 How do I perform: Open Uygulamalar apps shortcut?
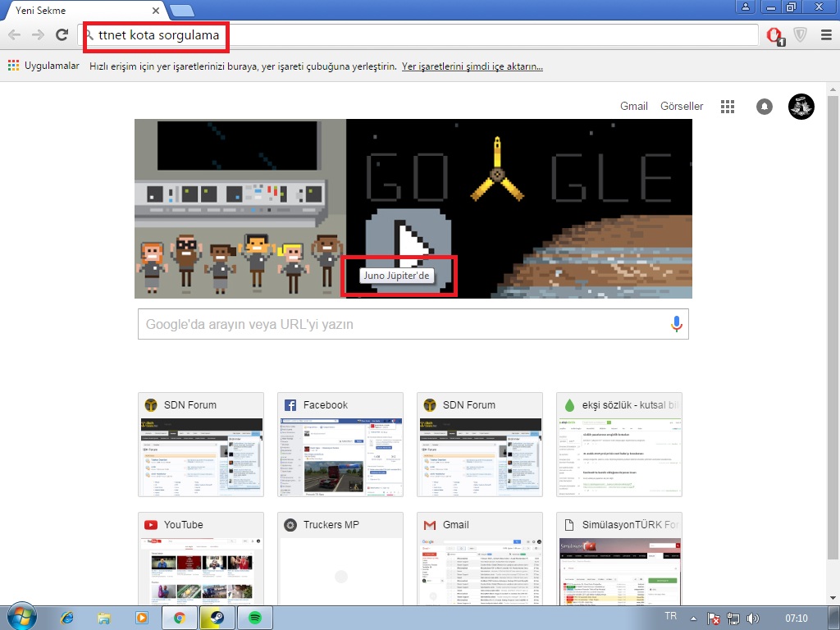click(43, 66)
